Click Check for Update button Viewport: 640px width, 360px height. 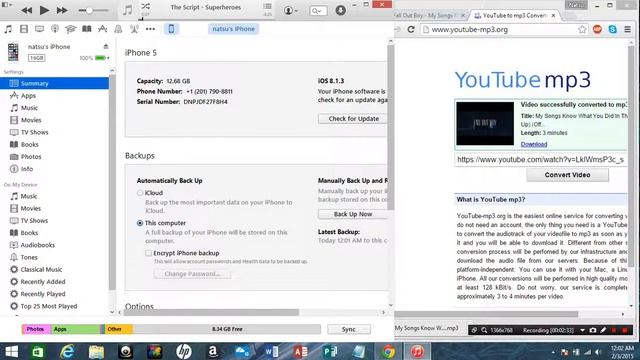[353, 119]
